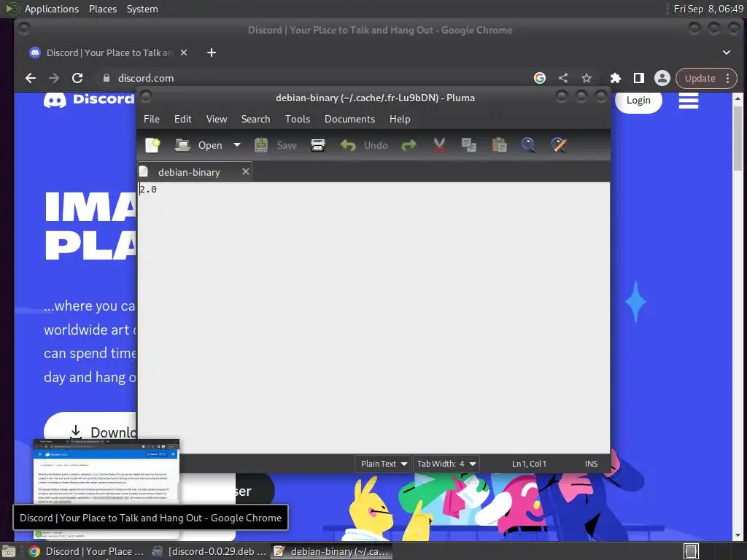
Task: Click the Google icon in the address bar
Action: [539, 78]
